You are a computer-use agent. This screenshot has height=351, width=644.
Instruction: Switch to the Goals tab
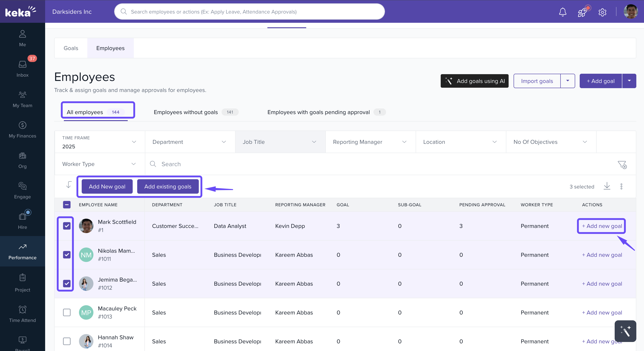(x=71, y=48)
